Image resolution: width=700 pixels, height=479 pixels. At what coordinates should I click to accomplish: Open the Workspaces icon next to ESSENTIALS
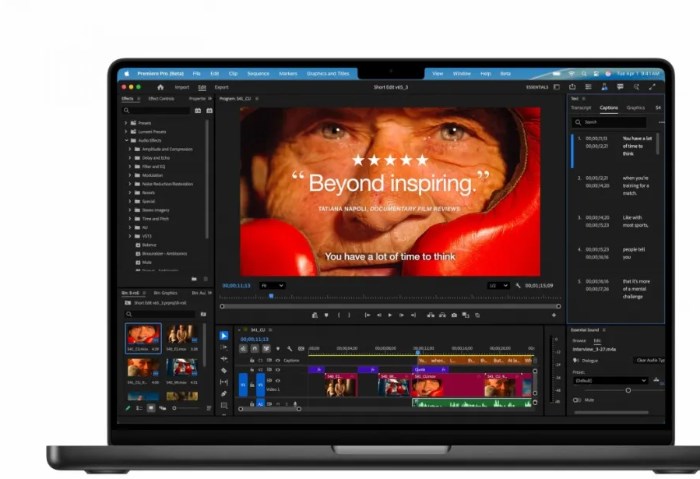[559, 87]
